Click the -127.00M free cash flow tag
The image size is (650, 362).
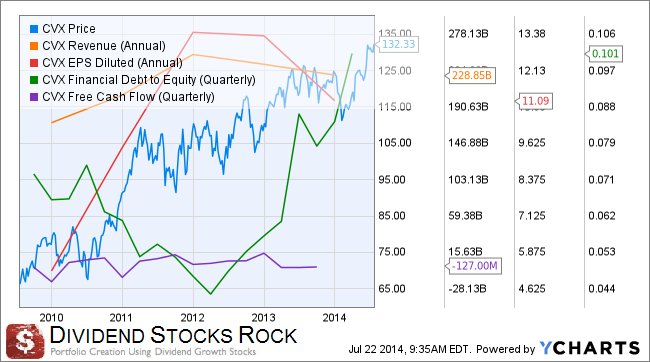pyautogui.click(x=473, y=266)
